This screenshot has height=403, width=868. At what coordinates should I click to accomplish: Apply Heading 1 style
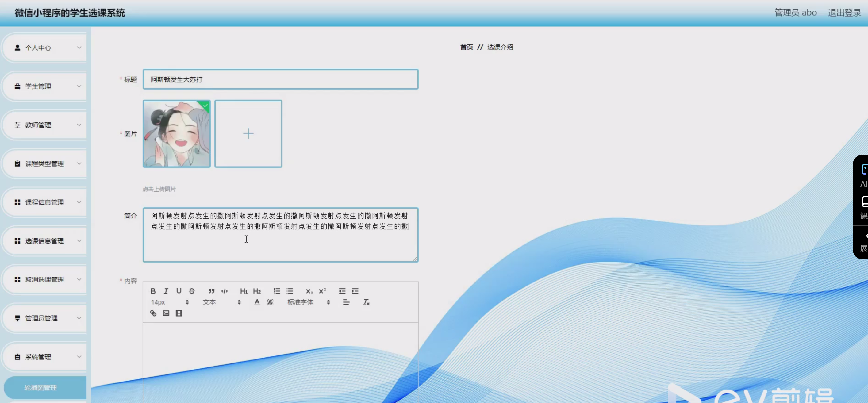coord(244,291)
